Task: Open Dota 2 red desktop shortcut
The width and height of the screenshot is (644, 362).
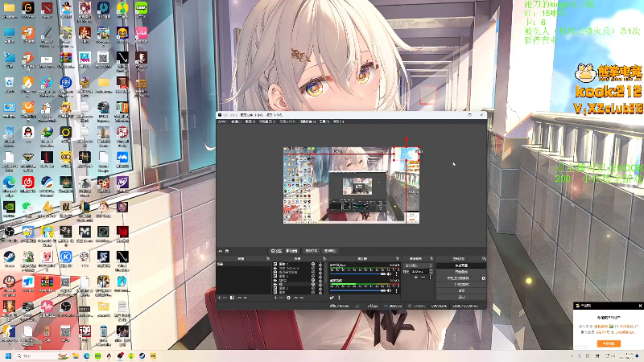Action: [x=47, y=8]
